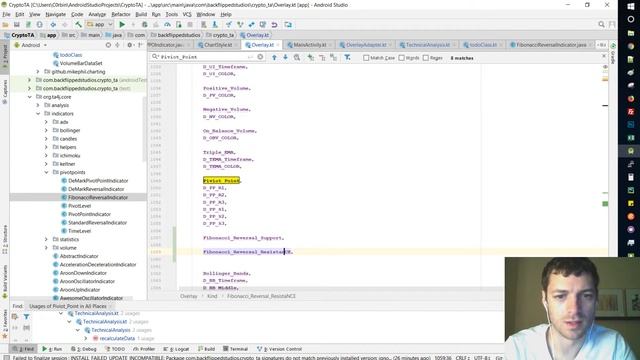Click the status bar tool-window toggle icon
Image resolution: width=640 pixels, height=360 pixels.
coord(6,358)
